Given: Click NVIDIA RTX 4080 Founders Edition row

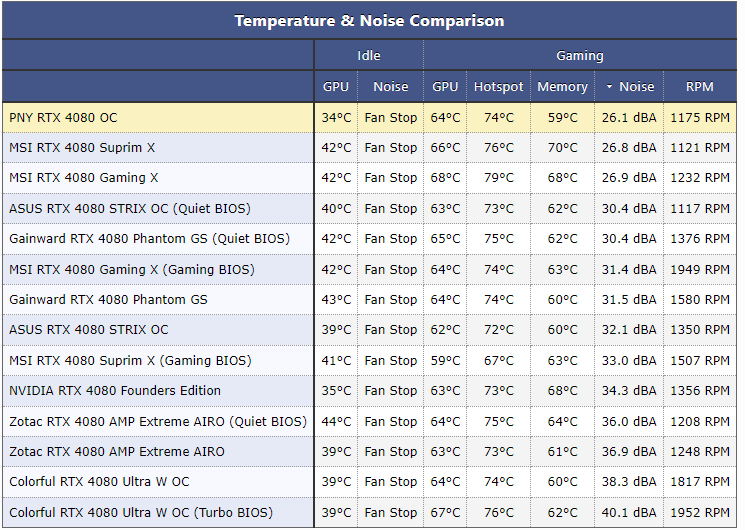Looking at the screenshot, I should click(115, 391).
